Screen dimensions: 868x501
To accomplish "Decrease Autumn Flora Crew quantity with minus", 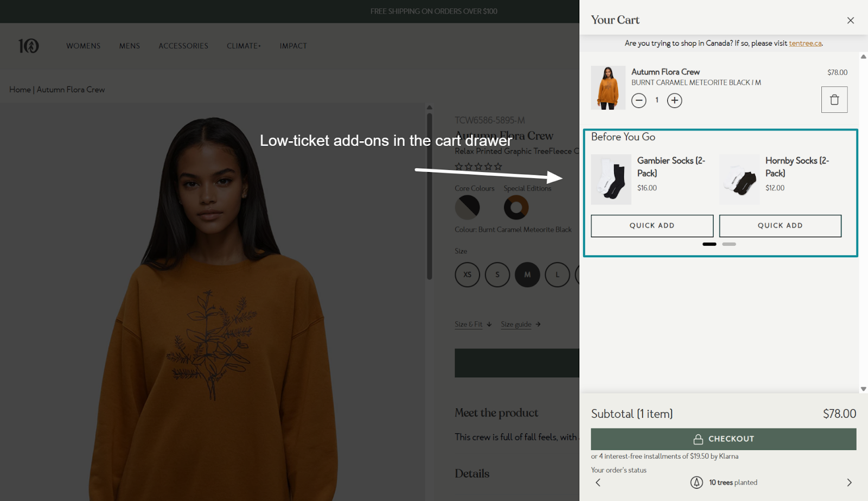I will click(x=639, y=100).
